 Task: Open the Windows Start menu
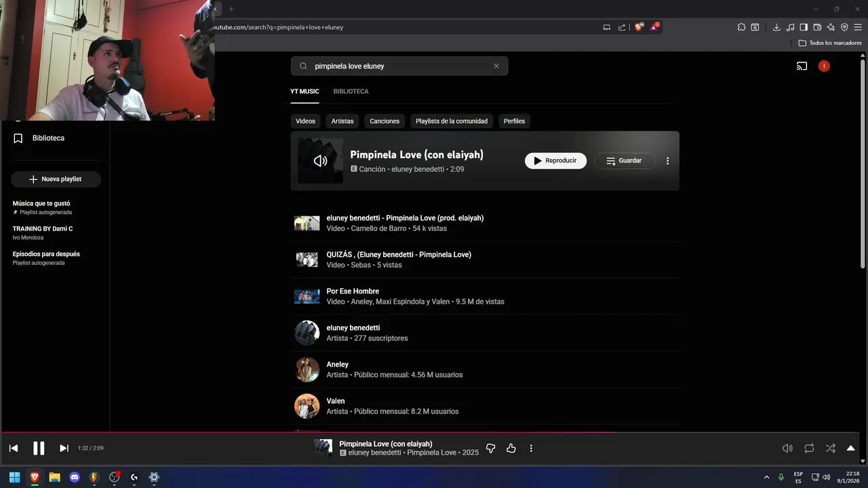[14, 477]
